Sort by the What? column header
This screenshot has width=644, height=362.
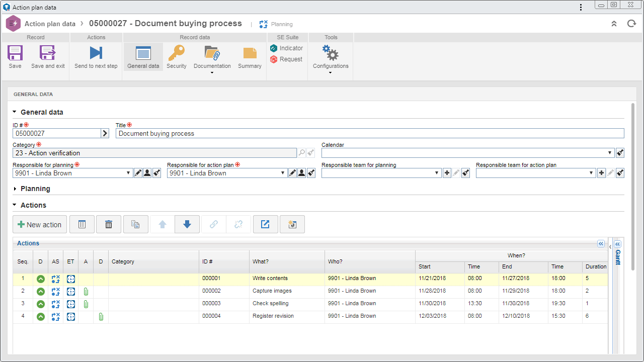tap(287, 261)
